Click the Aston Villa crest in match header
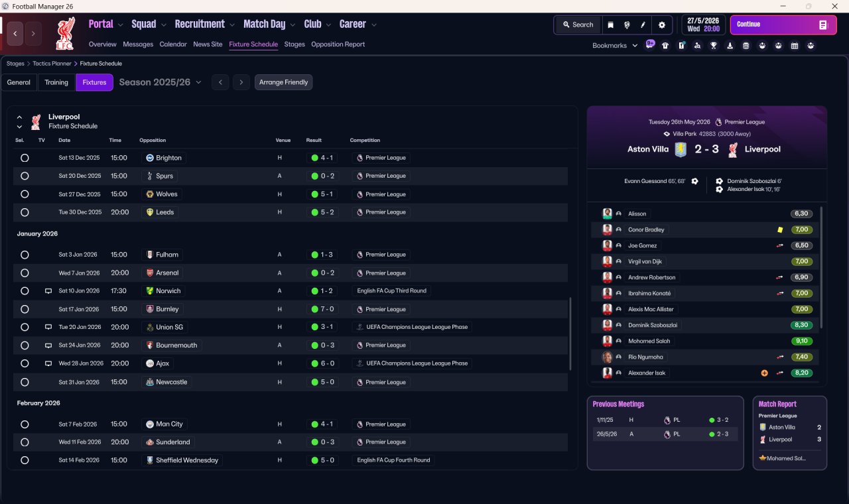The height and width of the screenshot is (504, 849). (681, 149)
